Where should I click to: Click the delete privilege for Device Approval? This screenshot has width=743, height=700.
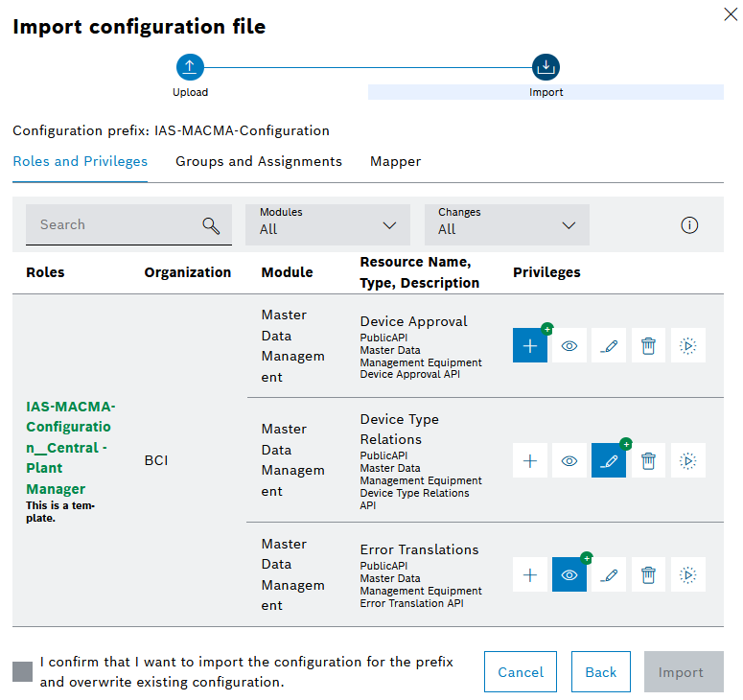tap(648, 346)
